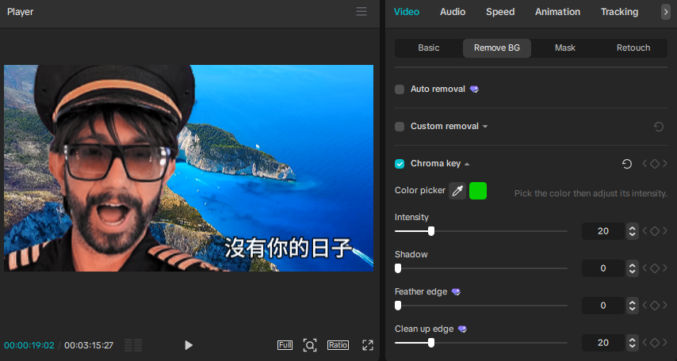Enter fullscreen with the expand icon

click(x=367, y=345)
